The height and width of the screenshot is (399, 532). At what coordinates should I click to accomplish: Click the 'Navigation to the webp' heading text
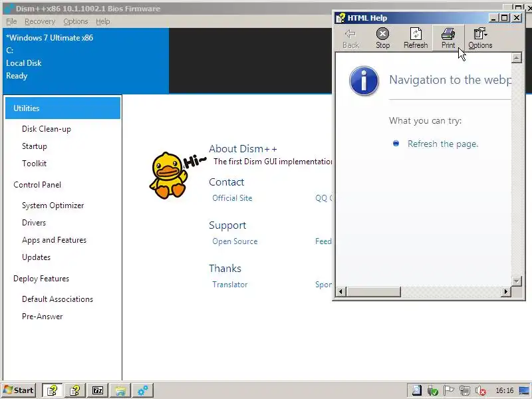click(x=450, y=80)
